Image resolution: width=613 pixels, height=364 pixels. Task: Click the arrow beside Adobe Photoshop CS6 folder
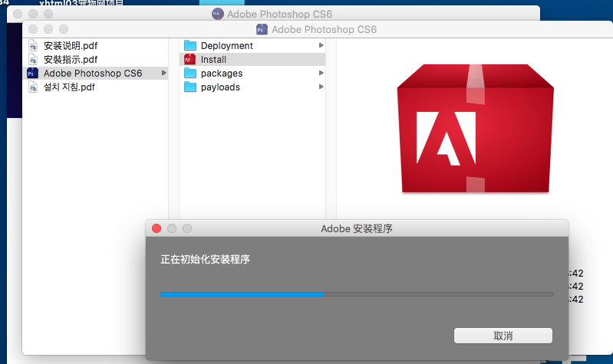point(164,73)
